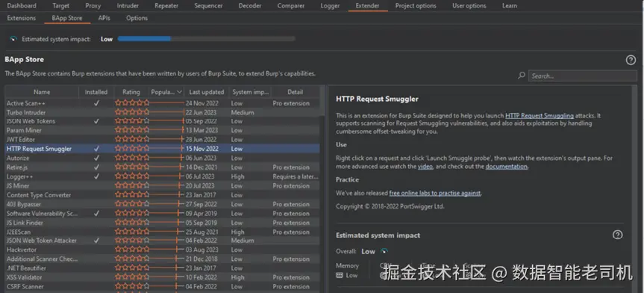Select the 403 Bypasser row

click(162, 204)
